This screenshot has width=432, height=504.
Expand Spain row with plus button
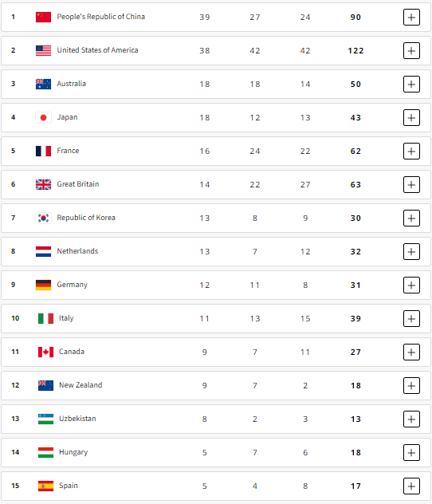(x=411, y=486)
